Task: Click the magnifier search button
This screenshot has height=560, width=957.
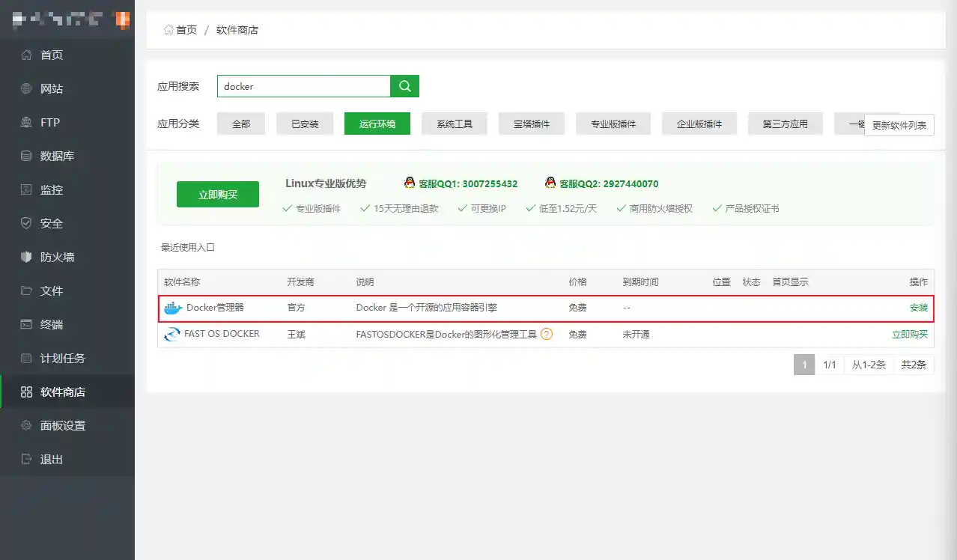Action: click(x=405, y=86)
